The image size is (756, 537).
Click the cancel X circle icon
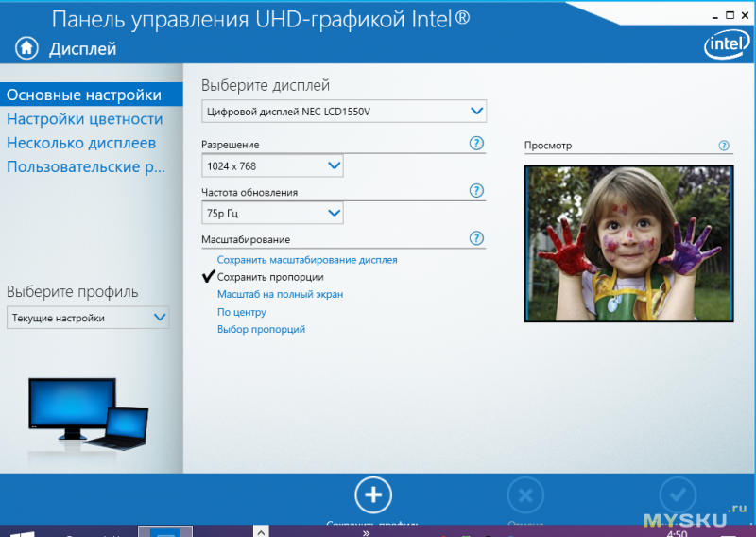[x=525, y=494]
